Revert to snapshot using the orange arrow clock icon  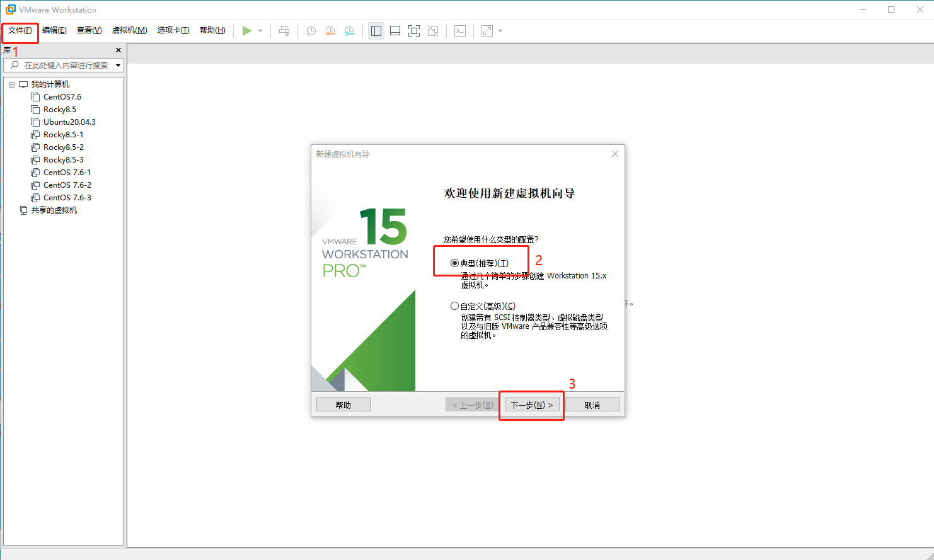[330, 31]
